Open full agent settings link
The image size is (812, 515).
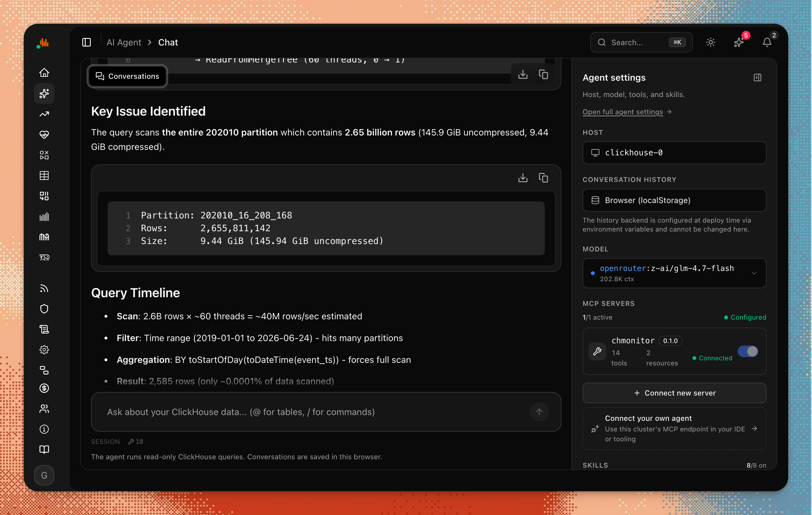pos(627,112)
